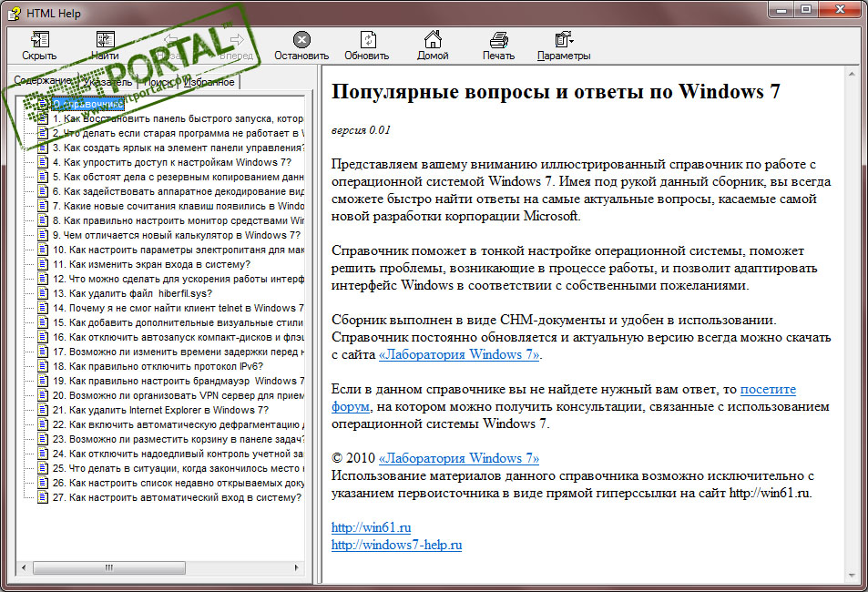This screenshot has width=868, height=592.
Task: Switch to the Указатель tab
Action: point(107,82)
